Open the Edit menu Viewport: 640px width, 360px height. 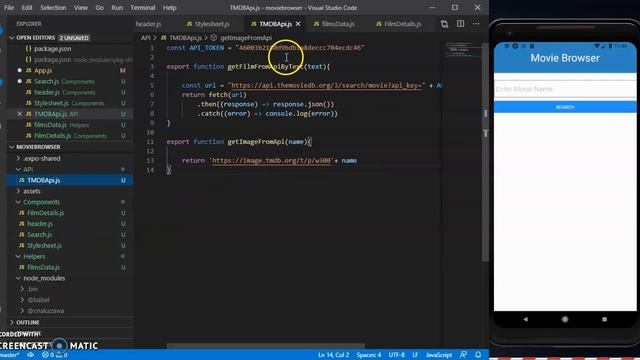coord(27,8)
